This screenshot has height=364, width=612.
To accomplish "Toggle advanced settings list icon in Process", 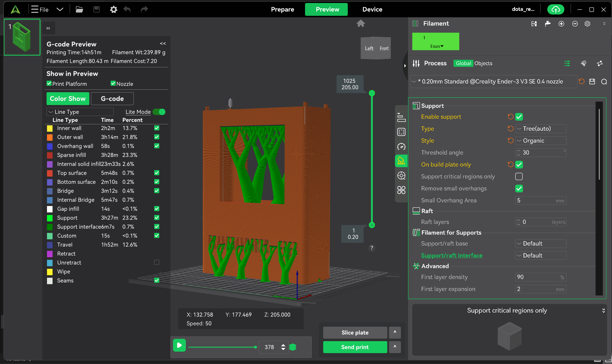I will tap(567, 64).
